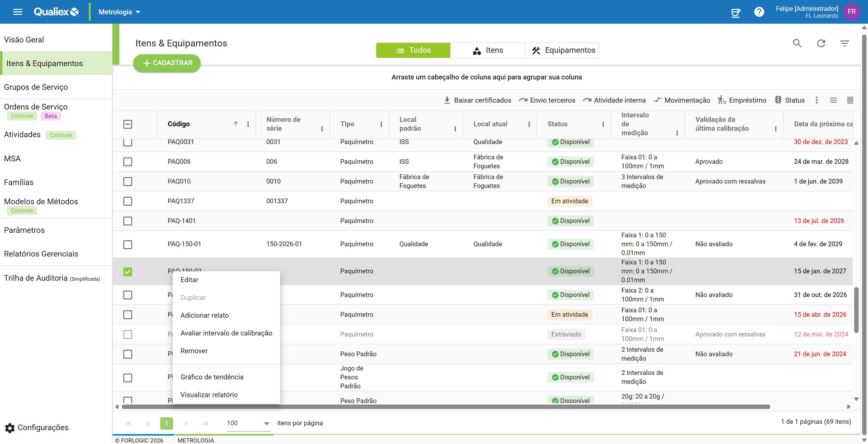Open Gráfico de tendência from menu
Image resolution: width=868 pixels, height=444 pixels.
coord(226,377)
